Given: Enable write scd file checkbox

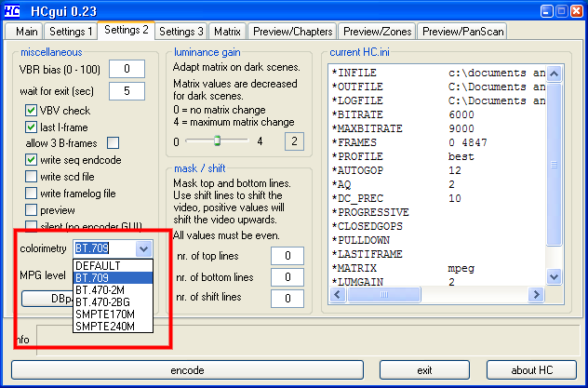Looking at the screenshot, I should [x=31, y=176].
